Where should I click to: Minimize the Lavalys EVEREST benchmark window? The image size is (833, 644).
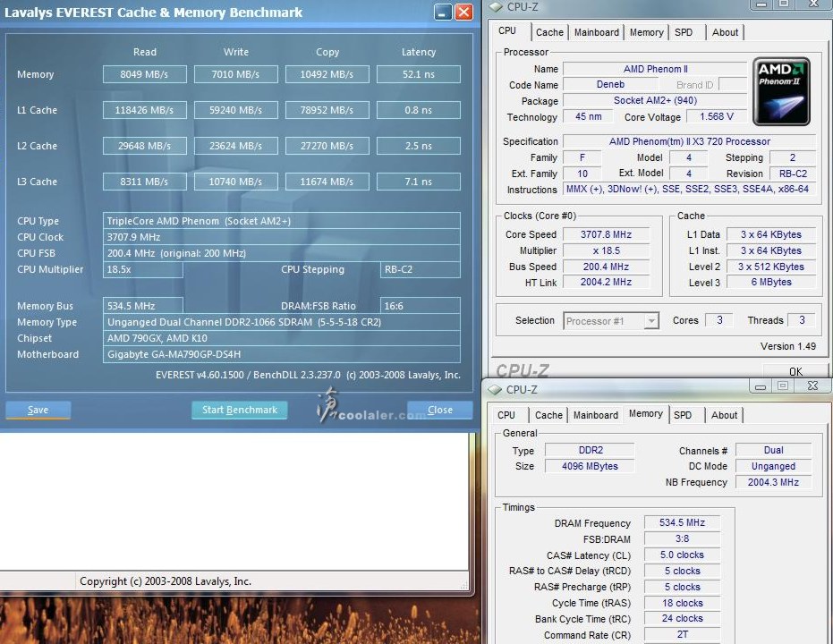[x=443, y=12]
